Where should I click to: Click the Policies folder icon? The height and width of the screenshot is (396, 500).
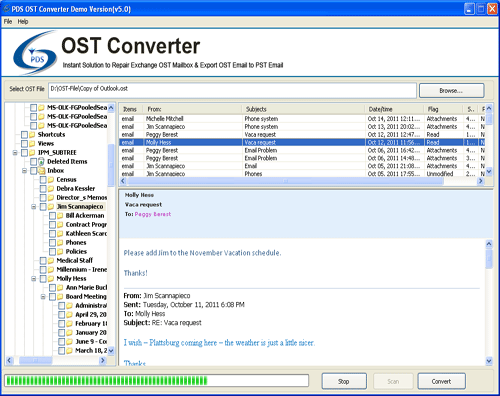tap(60, 252)
